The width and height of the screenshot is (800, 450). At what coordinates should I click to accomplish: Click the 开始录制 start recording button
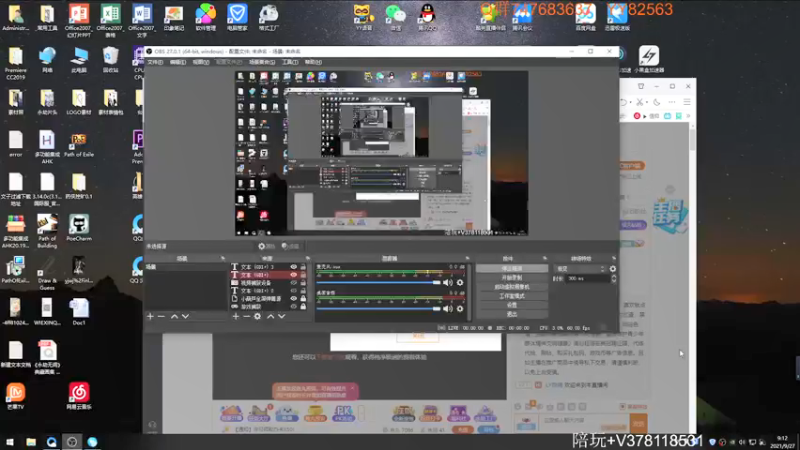click(512, 278)
